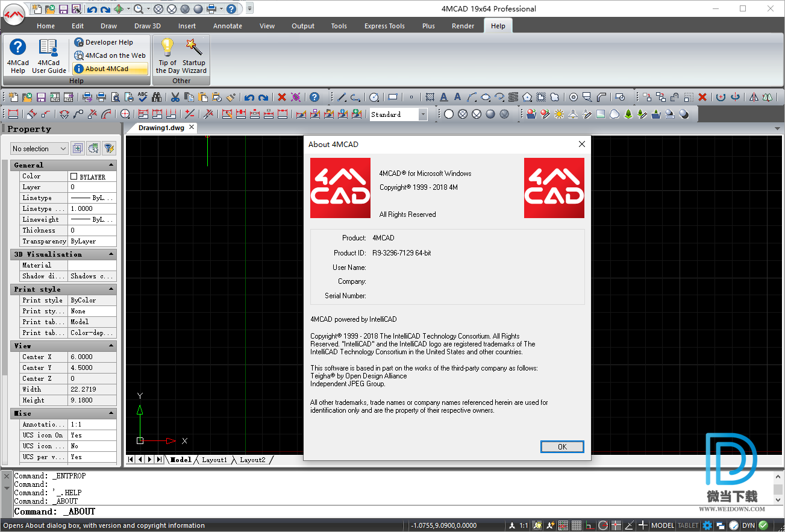
Task: Toggle lineweight display in the status bar
Action: (643, 525)
